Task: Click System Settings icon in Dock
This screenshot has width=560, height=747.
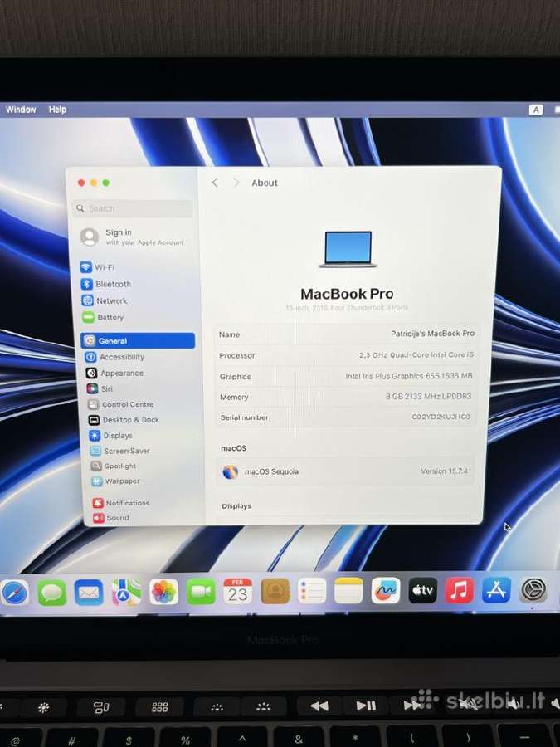Action: (x=533, y=590)
